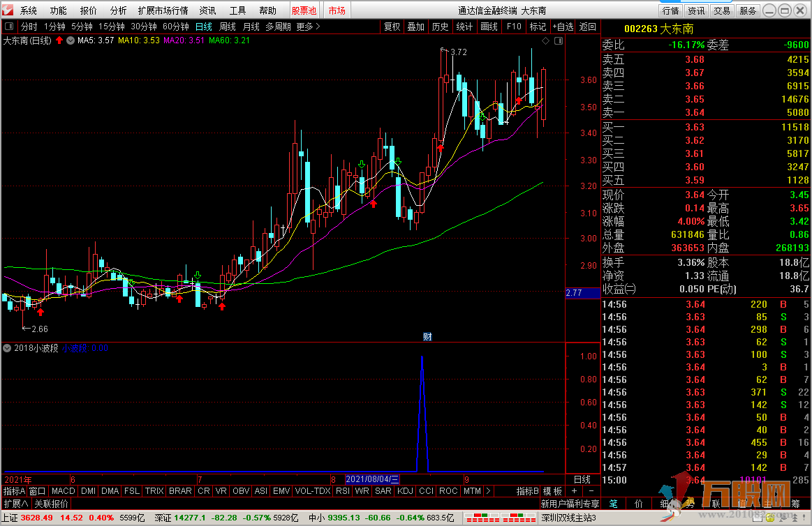Open the 报价 menu
This screenshot has width=812, height=526.
click(x=88, y=10)
